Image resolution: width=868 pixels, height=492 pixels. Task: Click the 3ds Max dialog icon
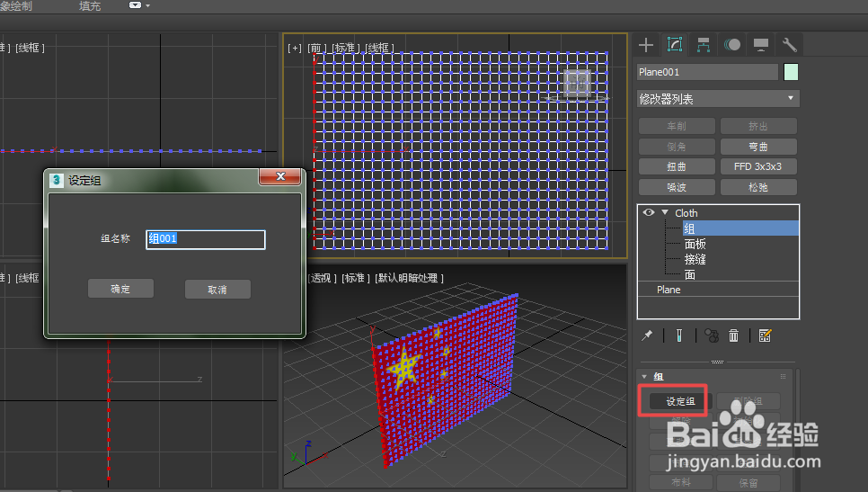pyautogui.click(x=56, y=180)
